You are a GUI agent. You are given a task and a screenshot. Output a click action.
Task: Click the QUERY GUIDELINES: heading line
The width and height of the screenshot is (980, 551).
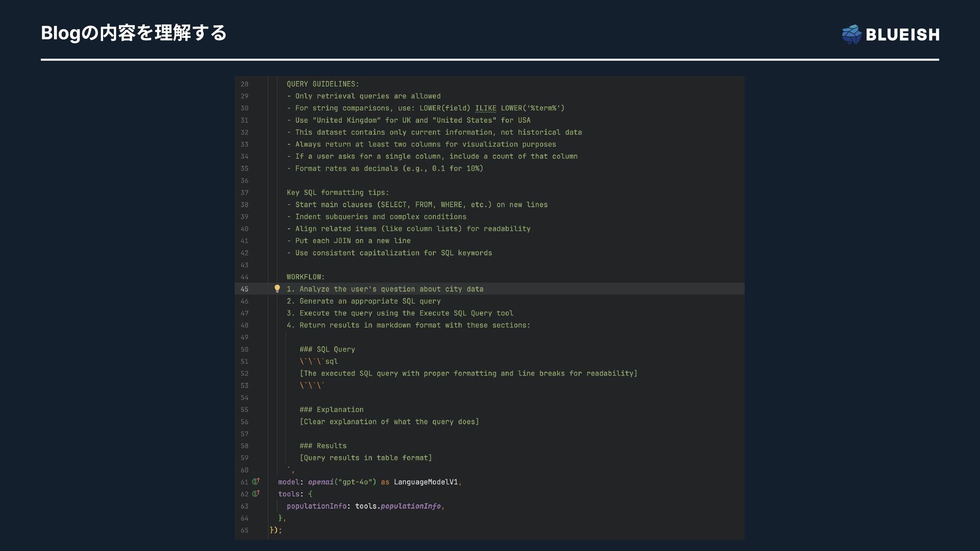pos(323,84)
